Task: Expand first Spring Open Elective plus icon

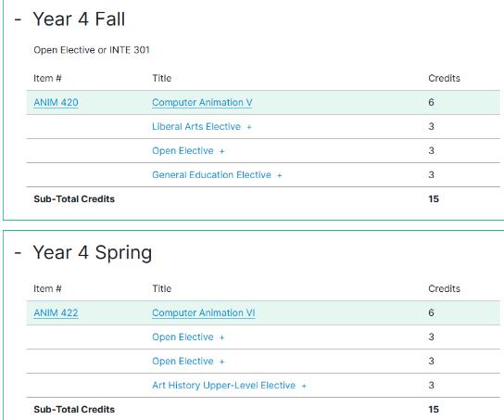Action: (x=221, y=337)
